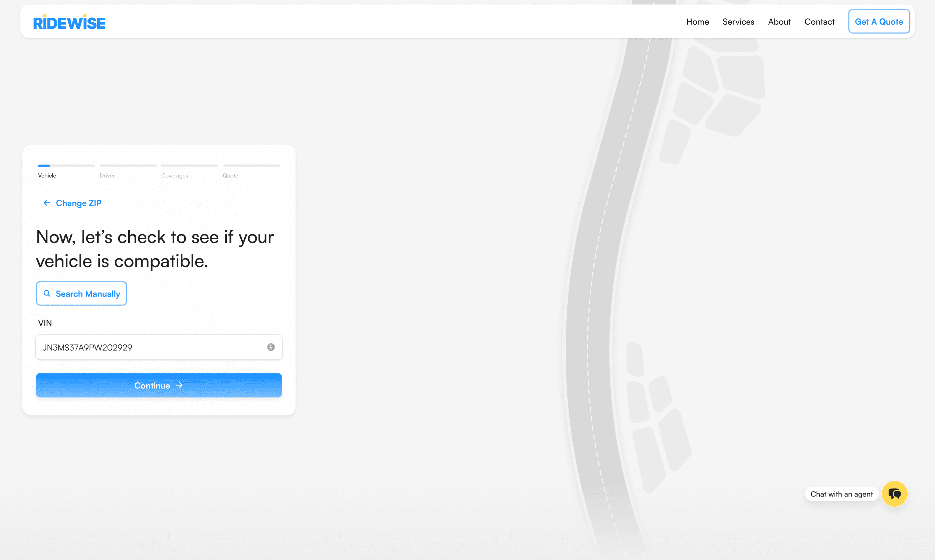Click the Change ZIP back arrow
Viewport: 935px width, 560px height.
coord(47,203)
